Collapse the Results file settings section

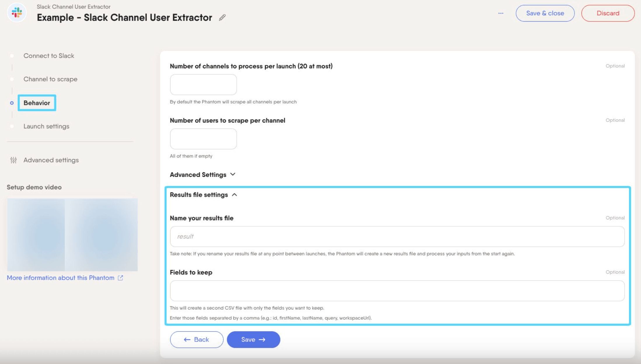pyautogui.click(x=203, y=195)
